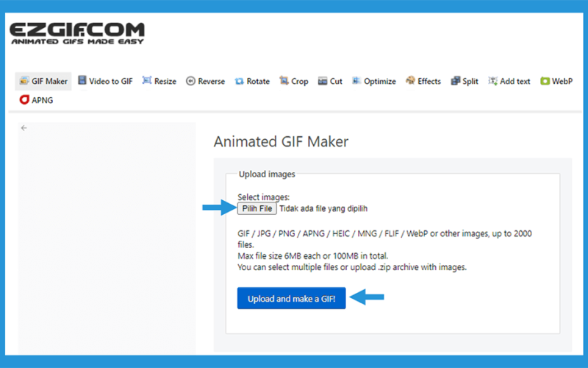The image size is (588, 368).
Task: Click the Crop tool icon
Action: point(284,80)
